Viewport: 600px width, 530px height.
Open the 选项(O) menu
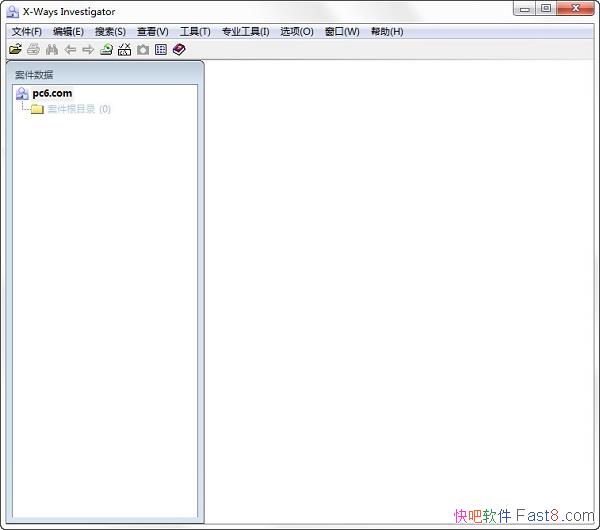[x=297, y=31]
